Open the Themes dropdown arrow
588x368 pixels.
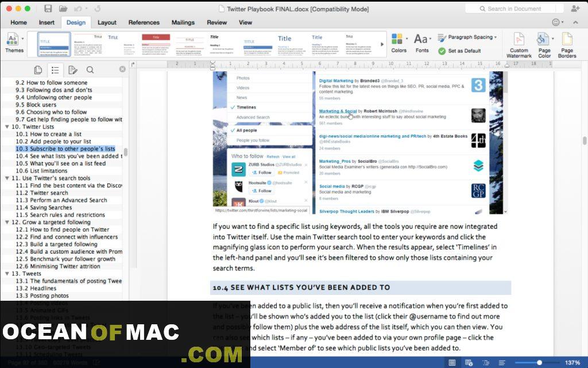(x=22, y=39)
